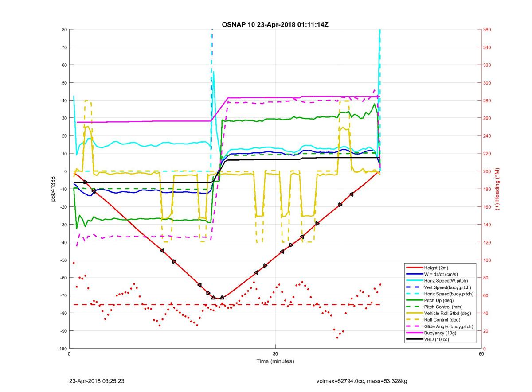Click the "Roll Control (deg)" legend entry
This screenshot has width=532, height=392.
[x=442, y=320]
